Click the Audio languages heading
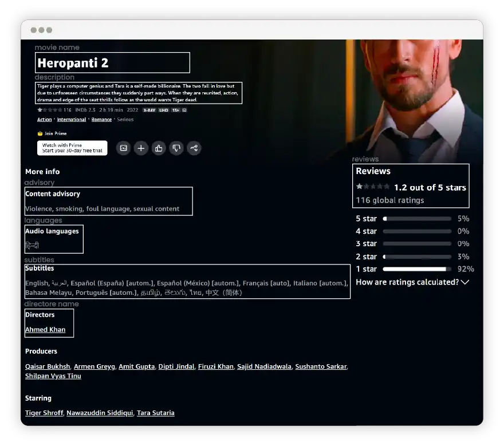 (52, 231)
